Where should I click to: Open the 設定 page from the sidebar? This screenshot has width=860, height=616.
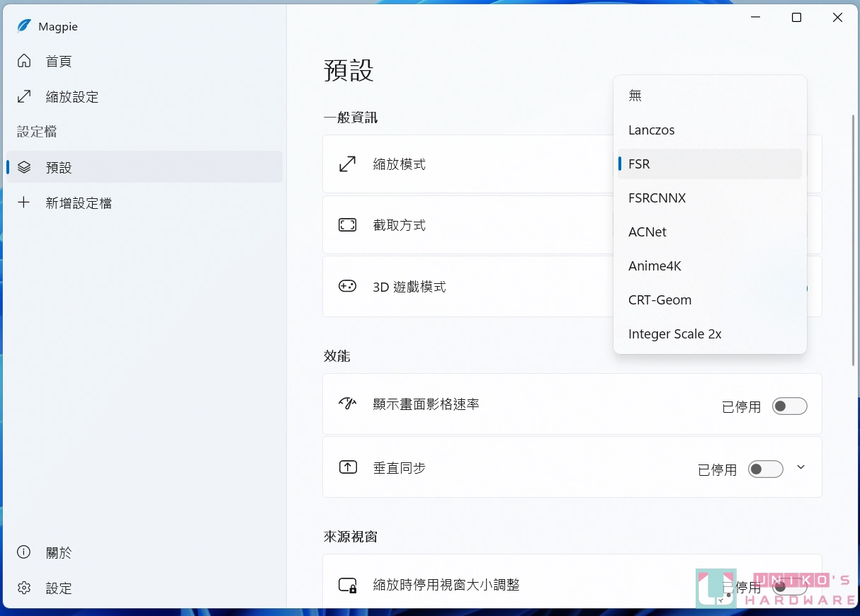click(59, 588)
